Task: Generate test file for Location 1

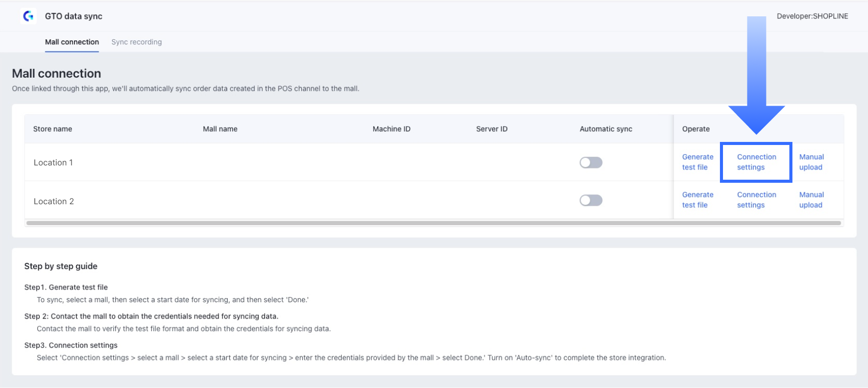Action: (x=697, y=162)
